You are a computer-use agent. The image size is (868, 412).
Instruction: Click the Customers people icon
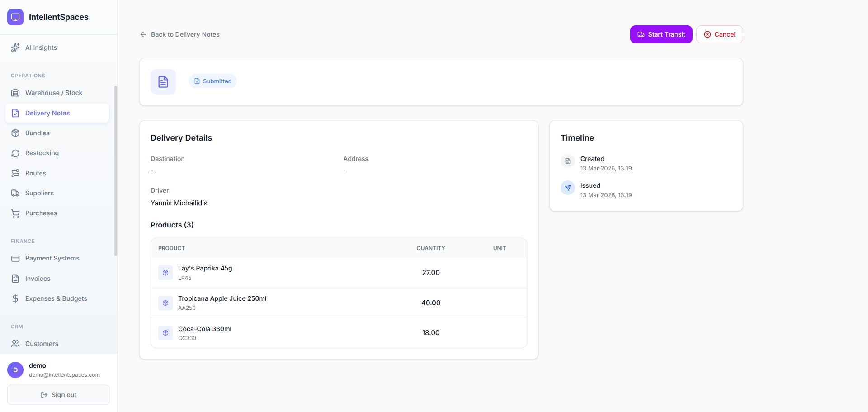coord(15,344)
